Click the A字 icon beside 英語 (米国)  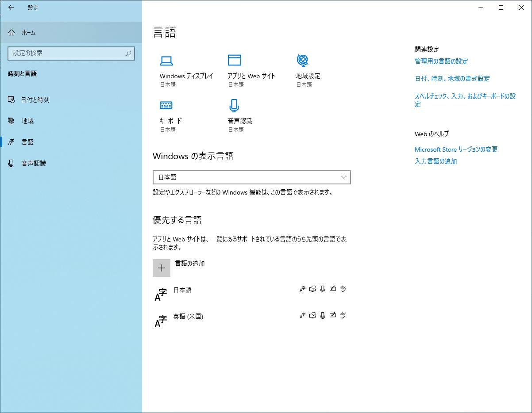click(161, 321)
